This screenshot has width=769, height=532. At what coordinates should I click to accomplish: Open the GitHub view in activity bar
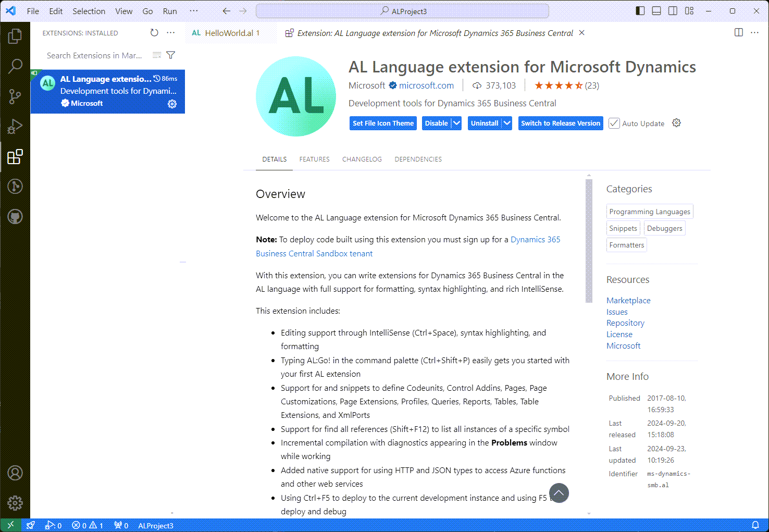(15, 216)
